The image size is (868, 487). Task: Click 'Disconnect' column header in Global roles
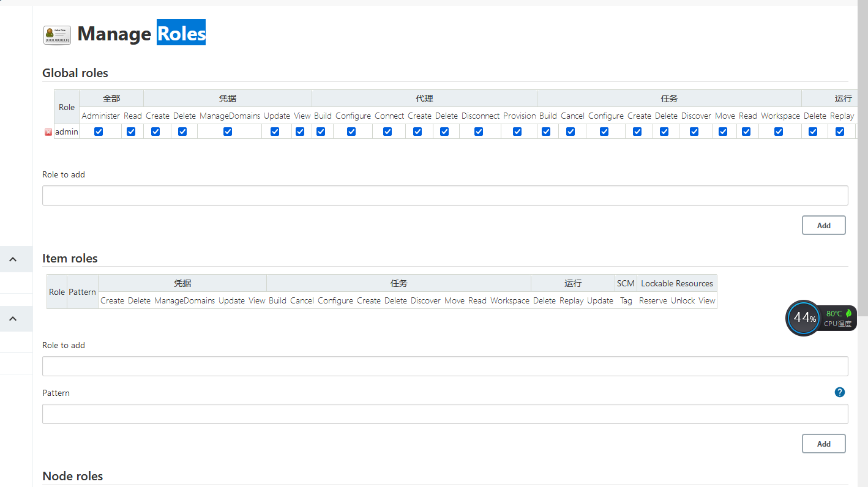tap(481, 116)
